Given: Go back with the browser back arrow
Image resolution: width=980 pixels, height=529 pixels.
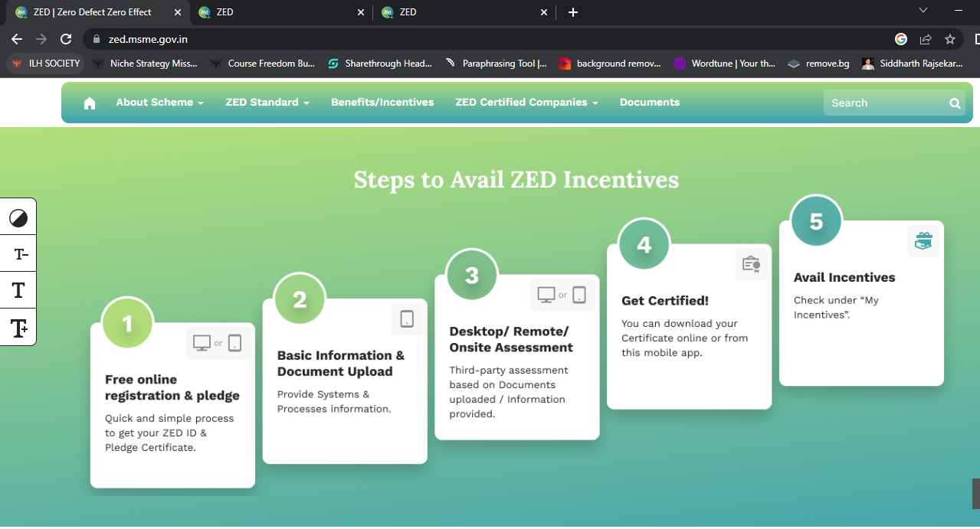Looking at the screenshot, I should pyautogui.click(x=17, y=39).
